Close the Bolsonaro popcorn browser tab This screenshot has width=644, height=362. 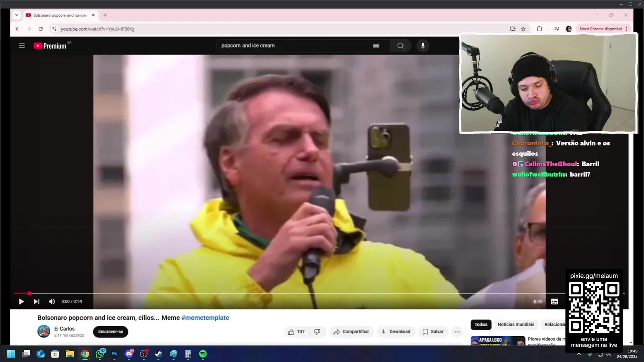(93, 15)
